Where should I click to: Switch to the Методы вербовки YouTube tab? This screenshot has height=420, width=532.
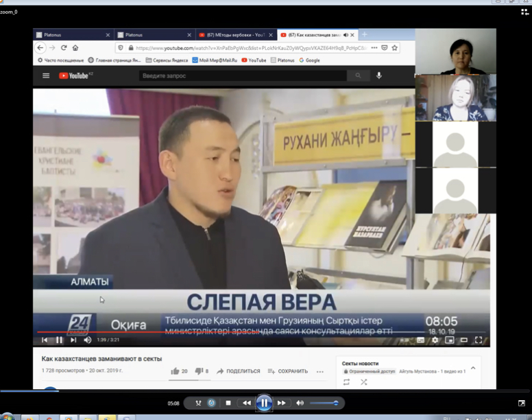234,34
